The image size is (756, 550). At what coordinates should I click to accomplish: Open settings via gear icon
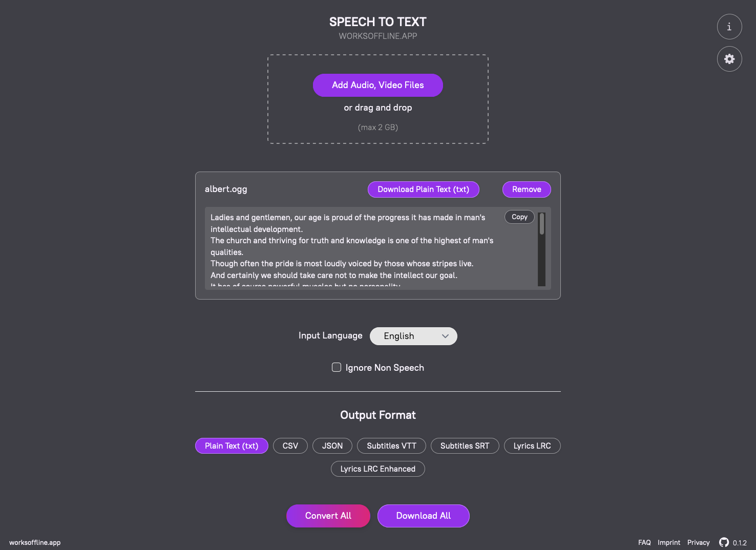tap(729, 59)
